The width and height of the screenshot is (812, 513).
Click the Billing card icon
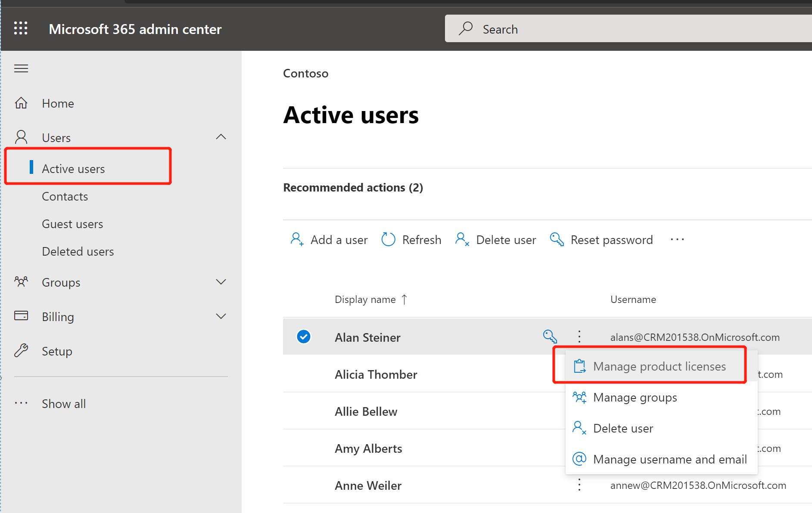point(21,316)
